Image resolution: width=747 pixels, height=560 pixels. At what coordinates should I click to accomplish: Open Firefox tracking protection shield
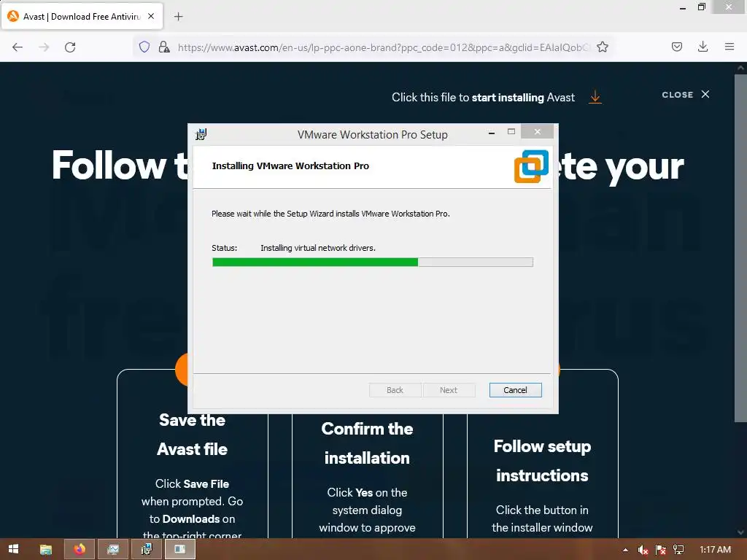point(144,47)
